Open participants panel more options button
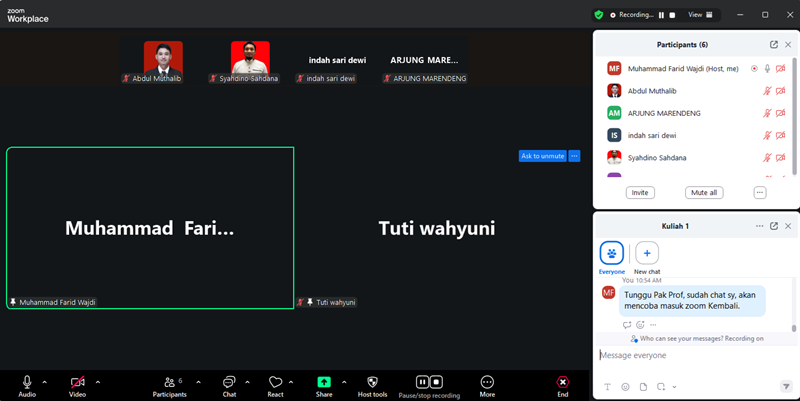 click(x=760, y=192)
